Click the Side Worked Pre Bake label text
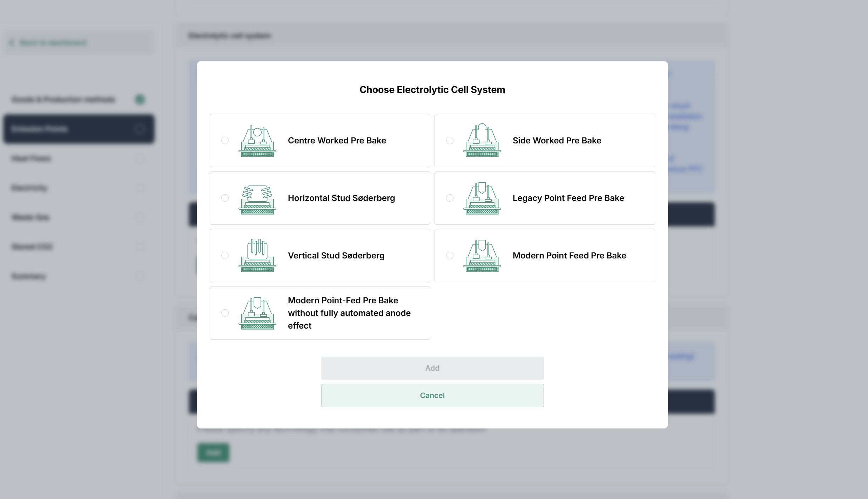 pos(557,141)
